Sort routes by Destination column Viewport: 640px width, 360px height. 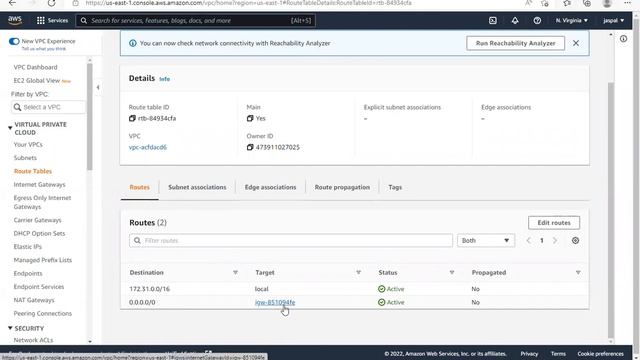235,273
